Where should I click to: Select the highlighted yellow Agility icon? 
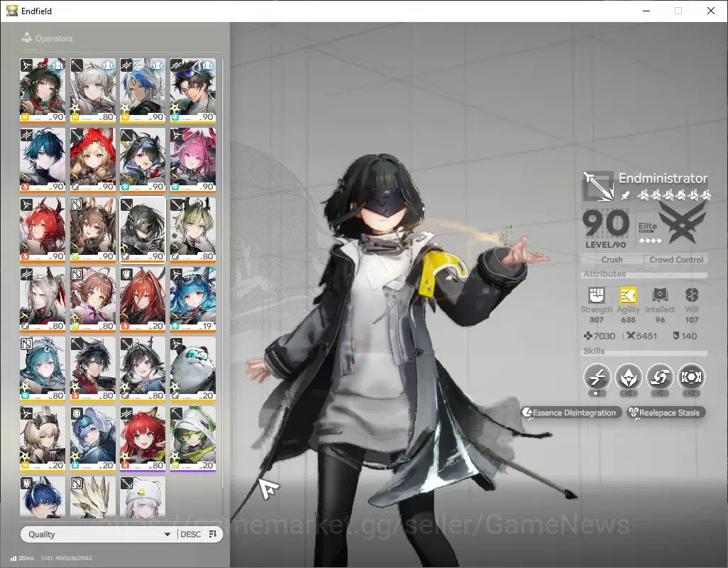[x=628, y=295]
